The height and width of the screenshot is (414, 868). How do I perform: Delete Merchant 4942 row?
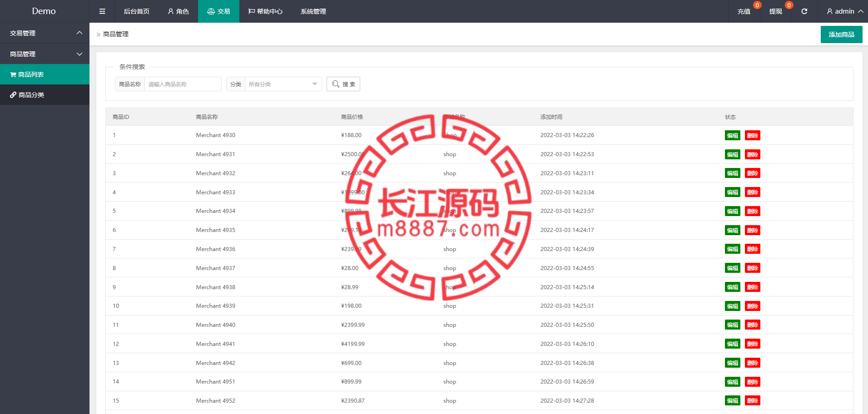click(x=753, y=363)
